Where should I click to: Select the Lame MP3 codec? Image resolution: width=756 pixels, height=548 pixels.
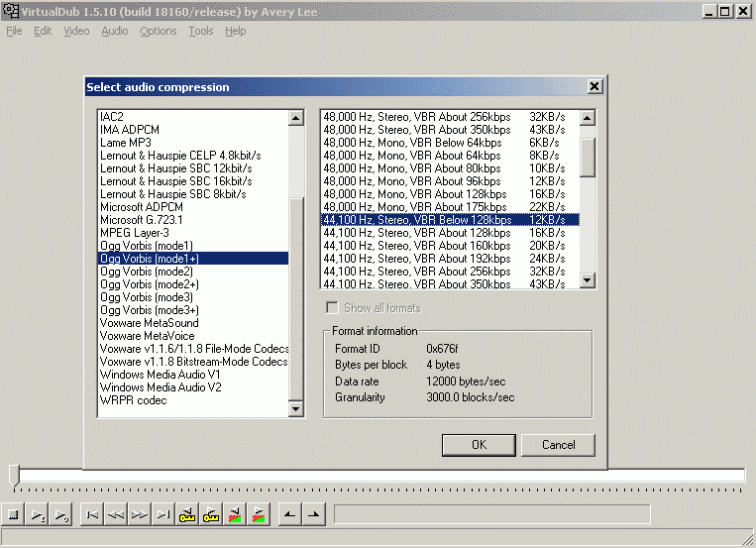[x=193, y=143]
